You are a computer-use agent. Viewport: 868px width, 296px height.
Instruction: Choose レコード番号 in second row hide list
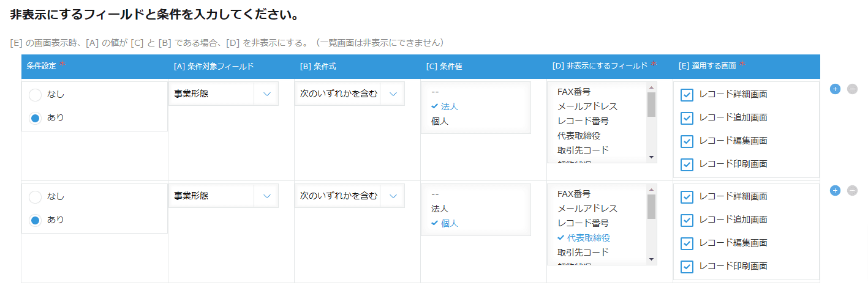click(583, 223)
